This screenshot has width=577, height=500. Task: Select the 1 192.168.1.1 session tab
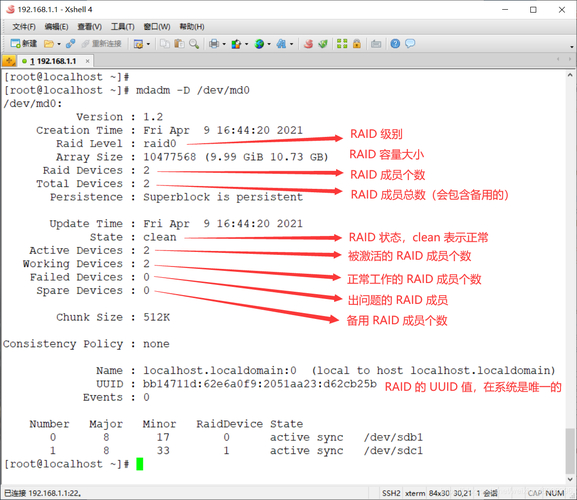pyautogui.click(x=53, y=61)
